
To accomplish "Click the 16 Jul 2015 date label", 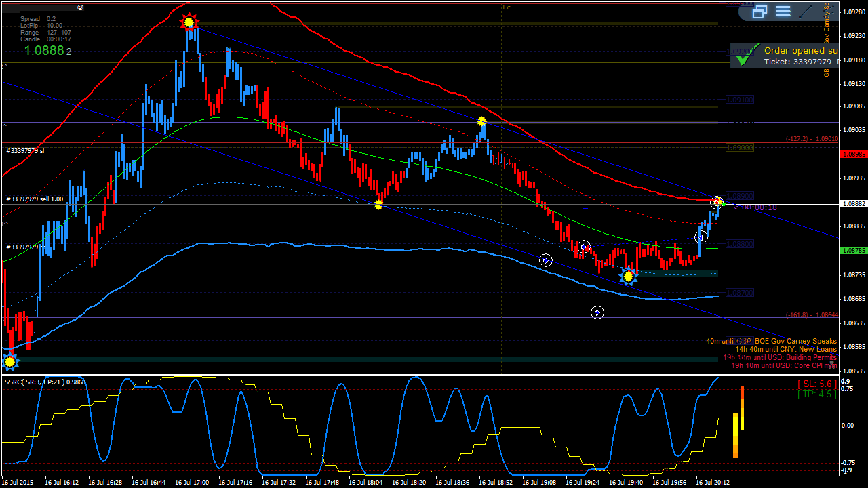I will [17, 483].
